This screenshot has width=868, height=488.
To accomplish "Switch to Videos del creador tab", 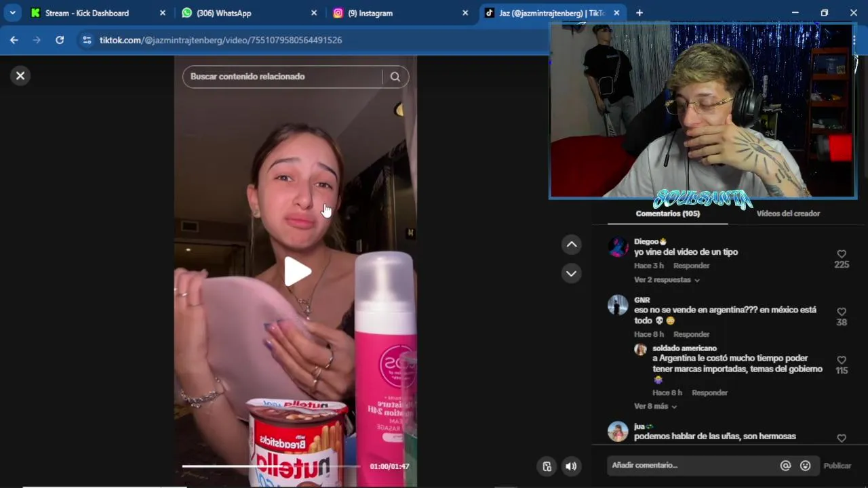I will click(x=788, y=213).
